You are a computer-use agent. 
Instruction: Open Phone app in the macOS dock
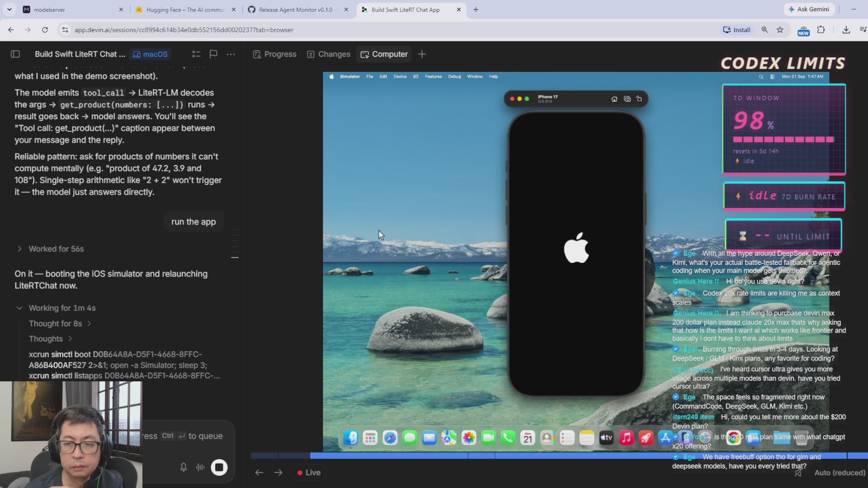(x=508, y=437)
